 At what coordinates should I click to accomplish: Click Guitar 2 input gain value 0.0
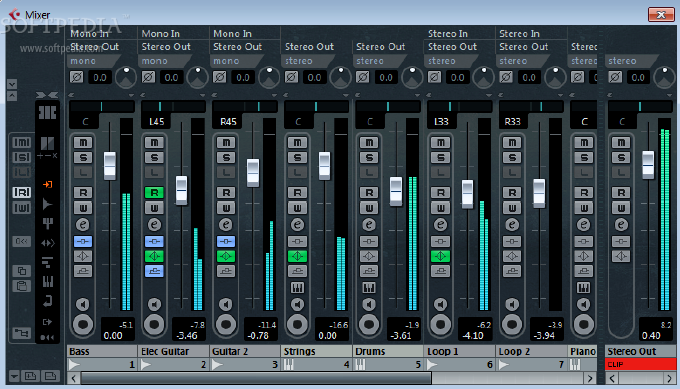coord(243,78)
